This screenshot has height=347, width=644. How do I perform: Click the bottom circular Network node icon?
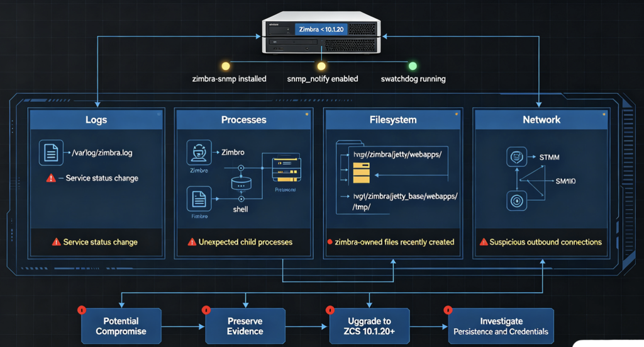pos(517,201)
